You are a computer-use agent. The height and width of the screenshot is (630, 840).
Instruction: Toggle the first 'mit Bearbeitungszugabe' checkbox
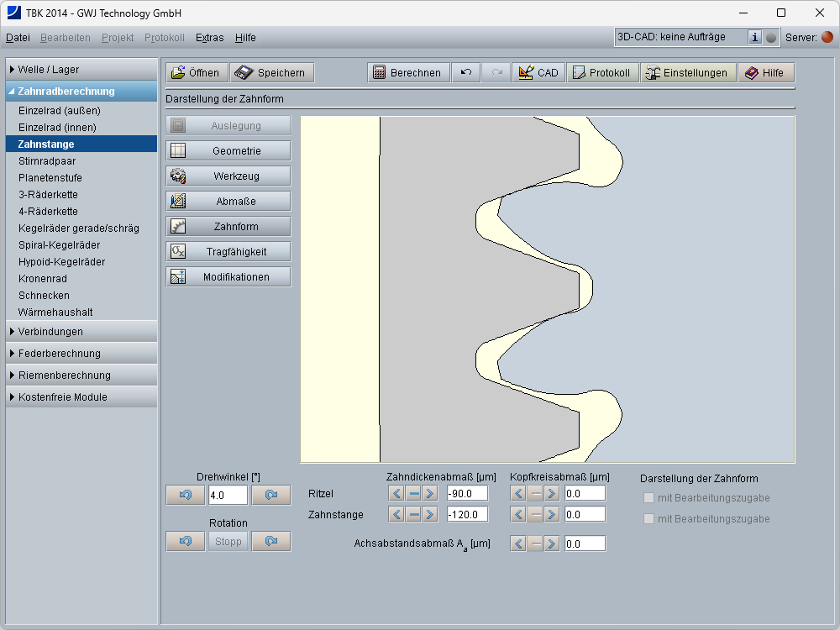(x=648, y=498)
